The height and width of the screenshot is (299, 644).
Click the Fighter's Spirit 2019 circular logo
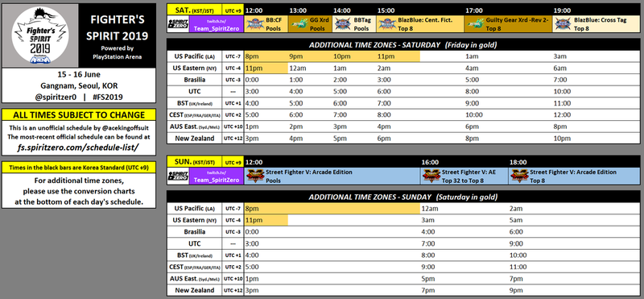39,35
